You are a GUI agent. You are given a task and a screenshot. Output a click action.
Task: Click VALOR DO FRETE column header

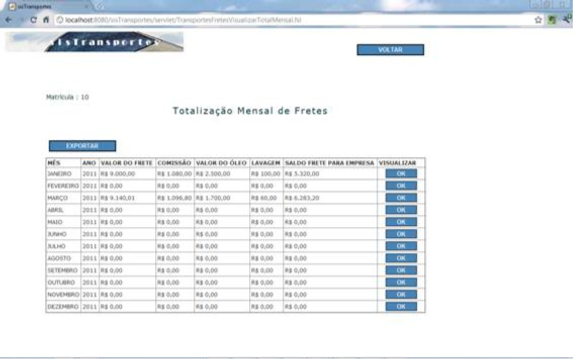tap(127, 163)
